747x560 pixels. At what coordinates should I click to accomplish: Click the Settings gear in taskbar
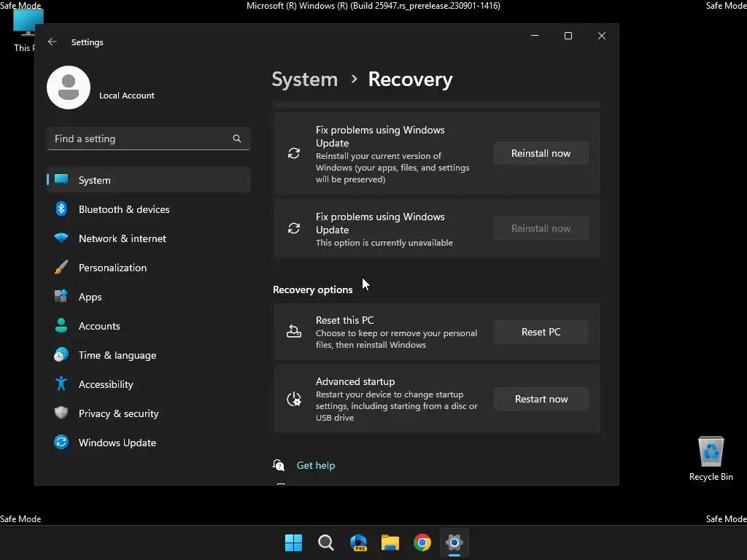tap(454, 542)
